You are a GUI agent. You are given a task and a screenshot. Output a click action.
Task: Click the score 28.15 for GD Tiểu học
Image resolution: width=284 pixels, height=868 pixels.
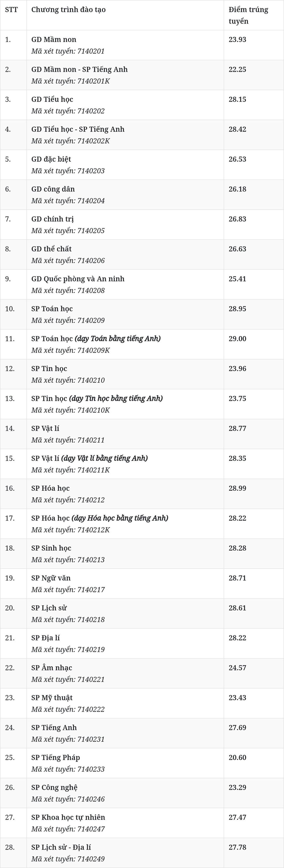[x=237, y=99]
